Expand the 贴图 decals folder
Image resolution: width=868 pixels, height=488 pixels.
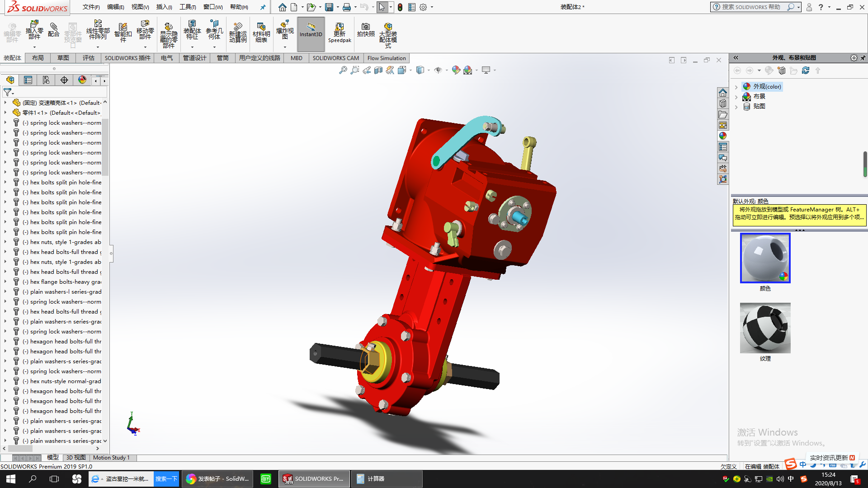click(736, 107)
